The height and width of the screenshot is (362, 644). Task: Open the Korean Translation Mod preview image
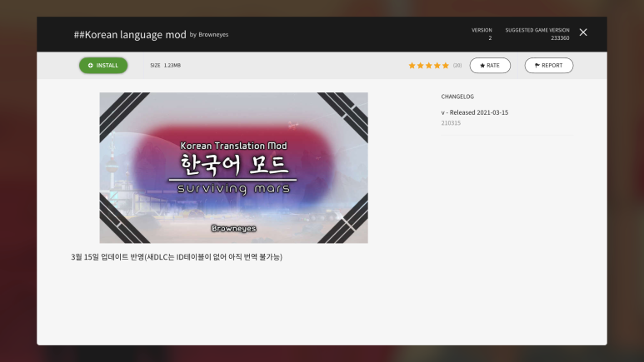(x=234, y=167)
